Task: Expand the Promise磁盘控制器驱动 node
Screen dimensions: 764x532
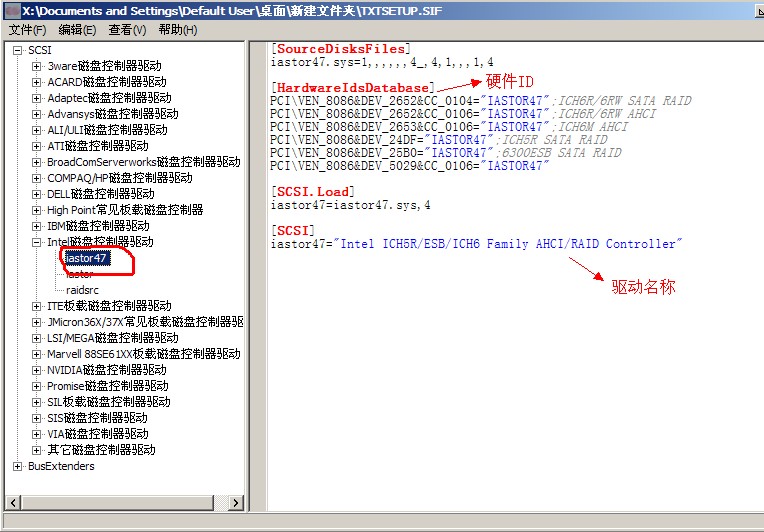Action: pyautogui.click(x=37, y=386)
